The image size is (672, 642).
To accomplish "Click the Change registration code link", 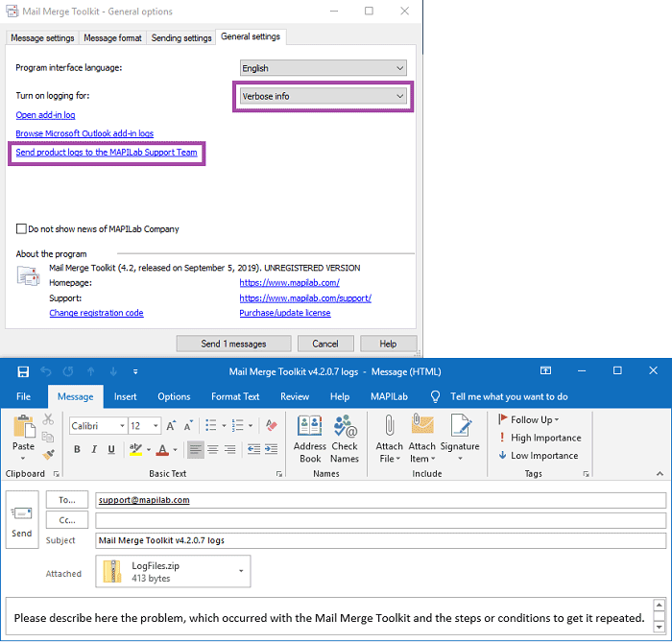I will pyautogui.click(x=96, y=313).
